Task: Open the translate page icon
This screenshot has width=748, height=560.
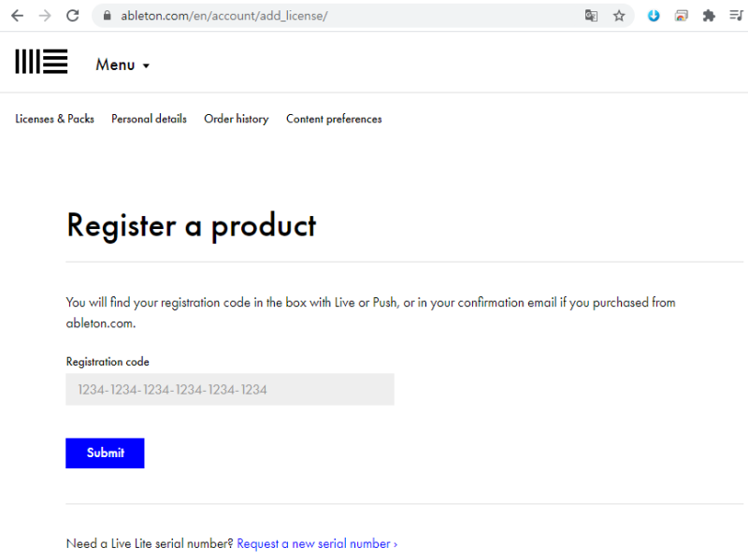Action: tap(591, 16)
